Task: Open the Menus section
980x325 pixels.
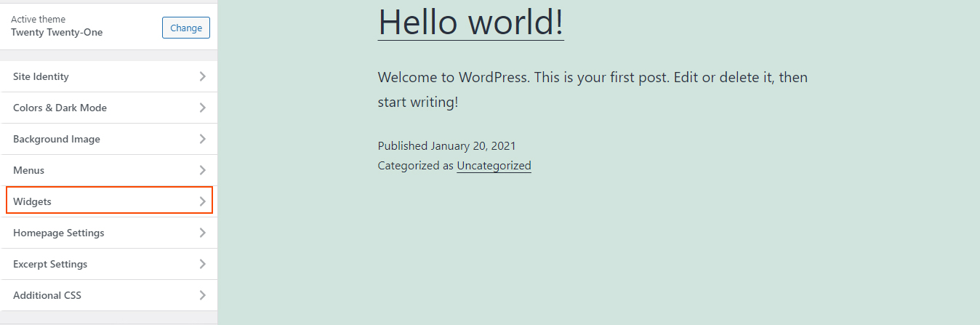Action: click(109, 170)
